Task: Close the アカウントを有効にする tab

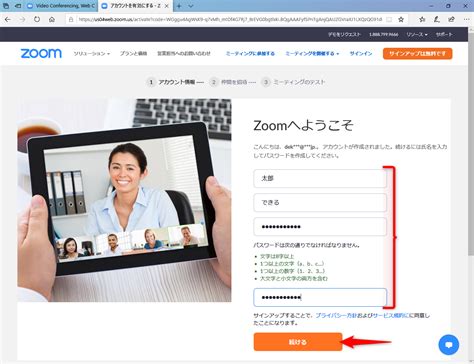Action: point(167,6)
